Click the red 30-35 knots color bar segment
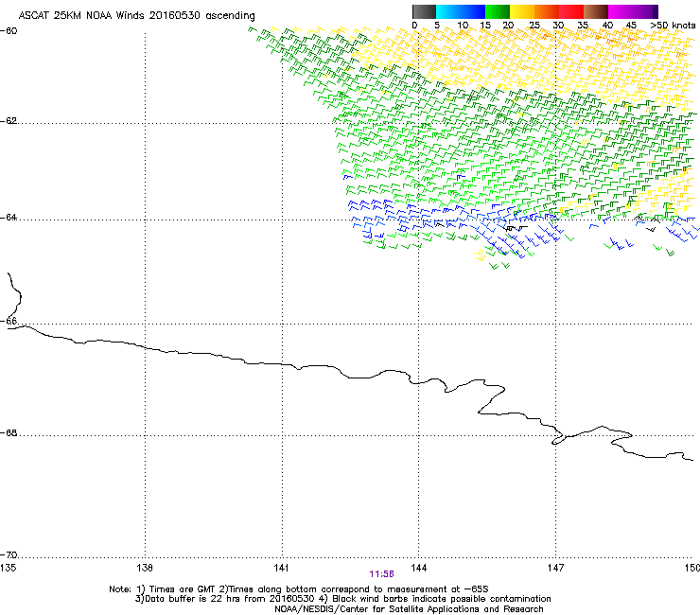Screen dimensions: 700x615 pyautogui.click(x=571, y=11)
